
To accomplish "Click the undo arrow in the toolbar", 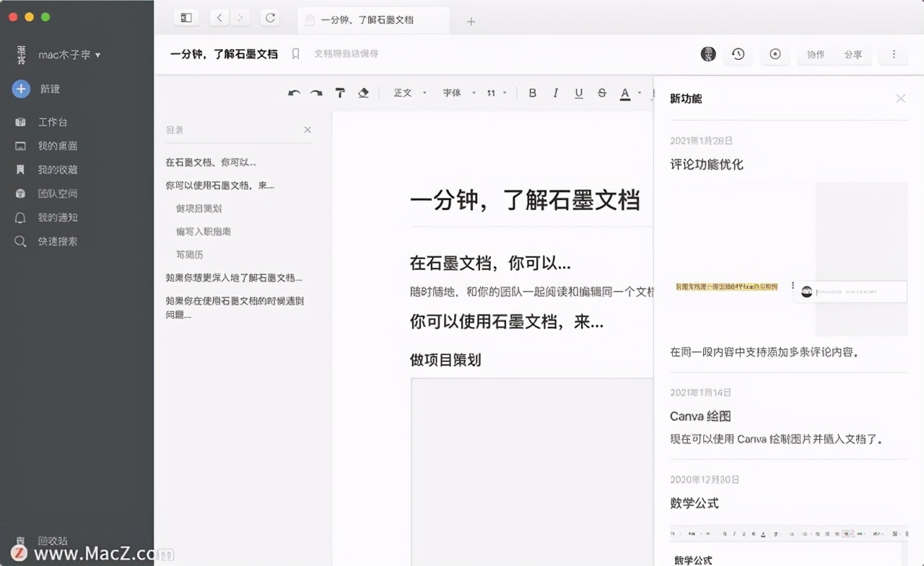I will pos(294,92).
